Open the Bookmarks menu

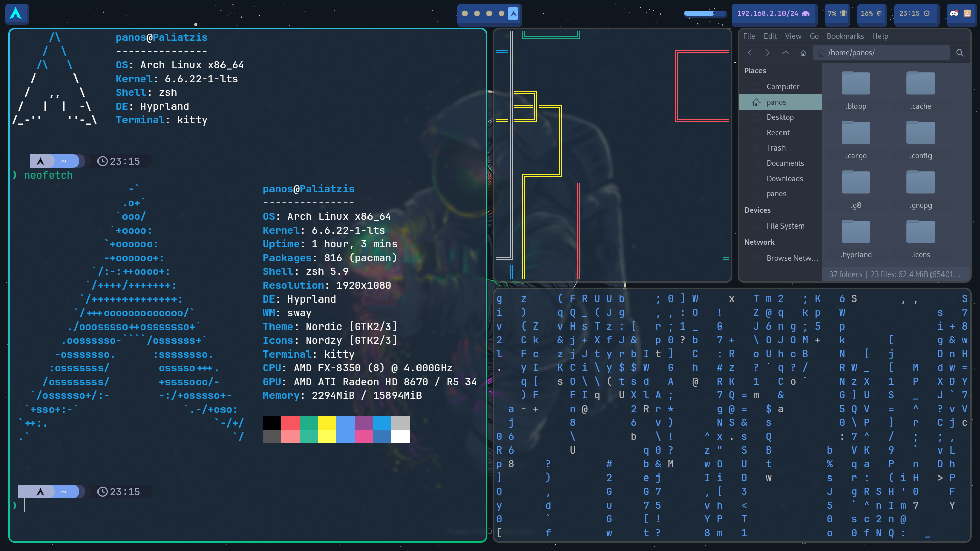845,36
